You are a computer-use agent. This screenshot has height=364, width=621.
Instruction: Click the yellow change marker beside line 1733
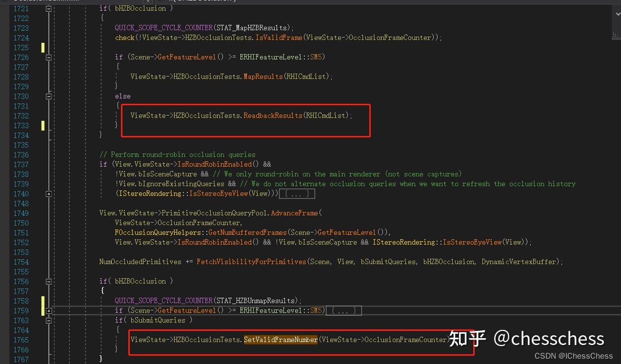(43, 125)
